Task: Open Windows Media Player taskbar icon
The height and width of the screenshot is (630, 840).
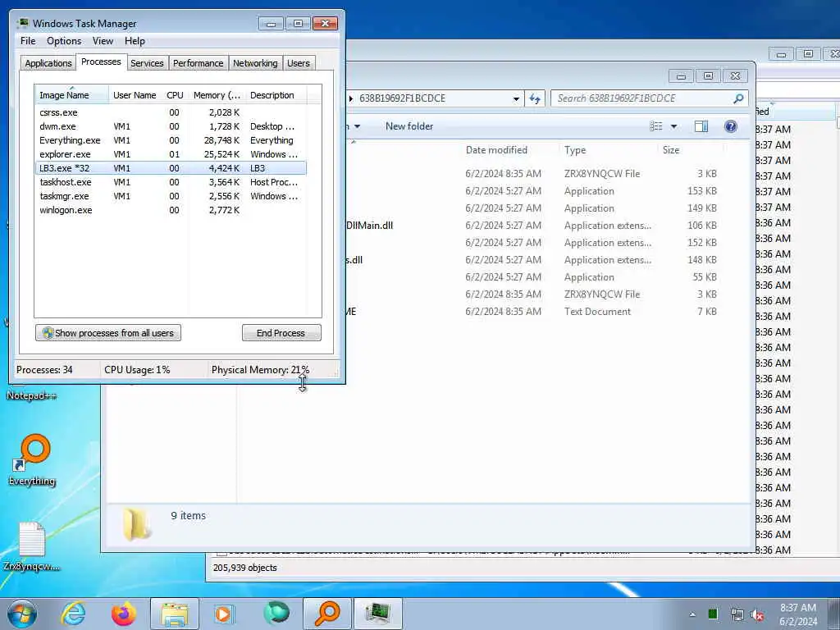Action: pyautogui.click(x=223, y=614)
